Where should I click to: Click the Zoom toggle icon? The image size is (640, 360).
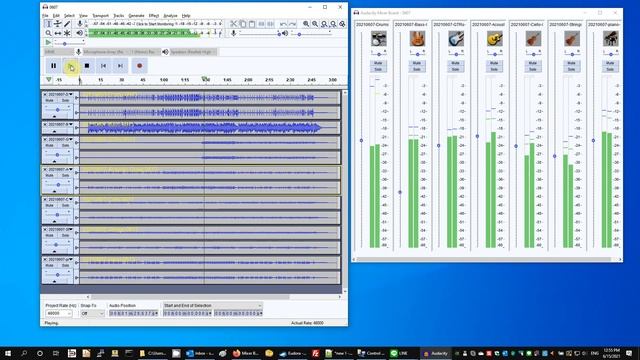pos(342,24)
